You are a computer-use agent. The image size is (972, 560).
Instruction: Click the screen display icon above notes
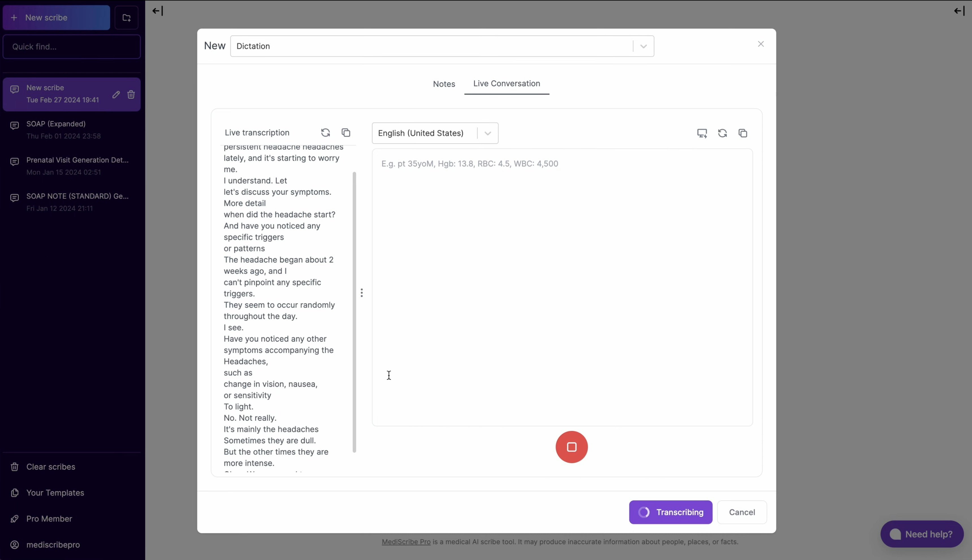tap(702, 133)
